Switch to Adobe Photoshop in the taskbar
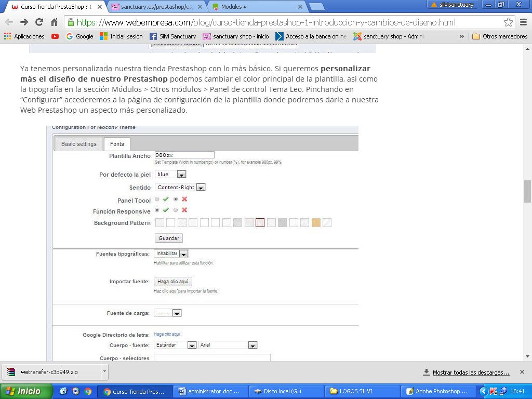Image resolution: width=532 pixels, height=399 pixels. [437, 391]
